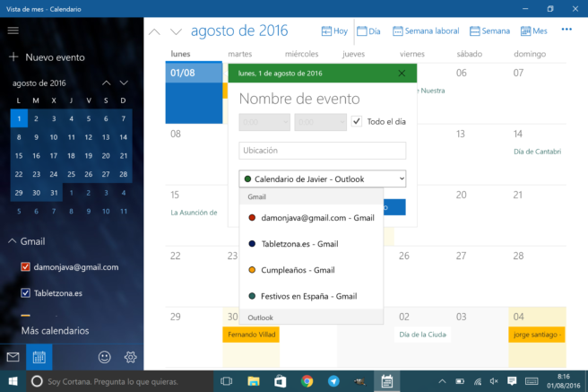Open Task View in taskbar
Viewport: 588px width, 392px height.
click(x=227, y=381)
